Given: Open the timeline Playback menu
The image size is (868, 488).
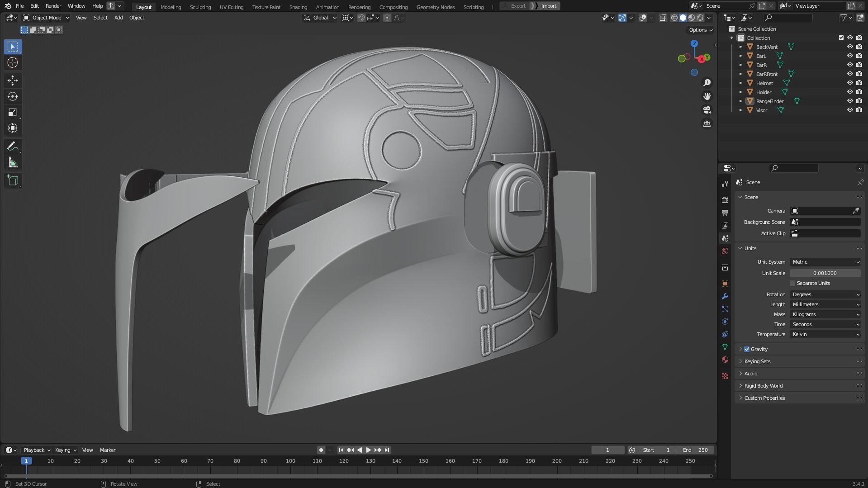Looking at the screenshot, I should click(x=36, y=450).
